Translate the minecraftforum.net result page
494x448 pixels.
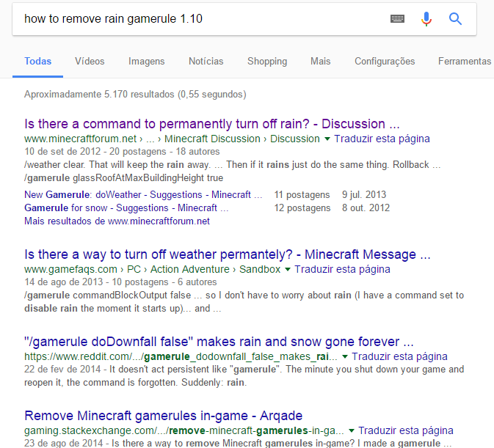tap(382, 139)
